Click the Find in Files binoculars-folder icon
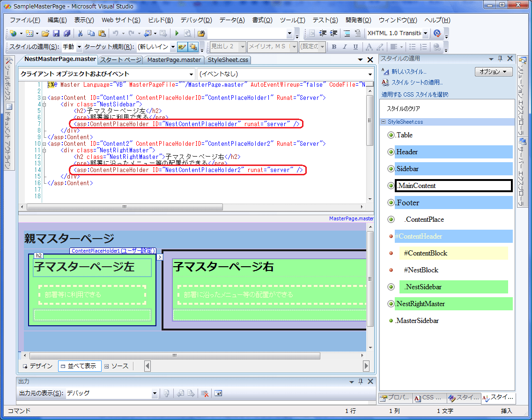This screenshot has height=420, width=532. tap(201, 33)
